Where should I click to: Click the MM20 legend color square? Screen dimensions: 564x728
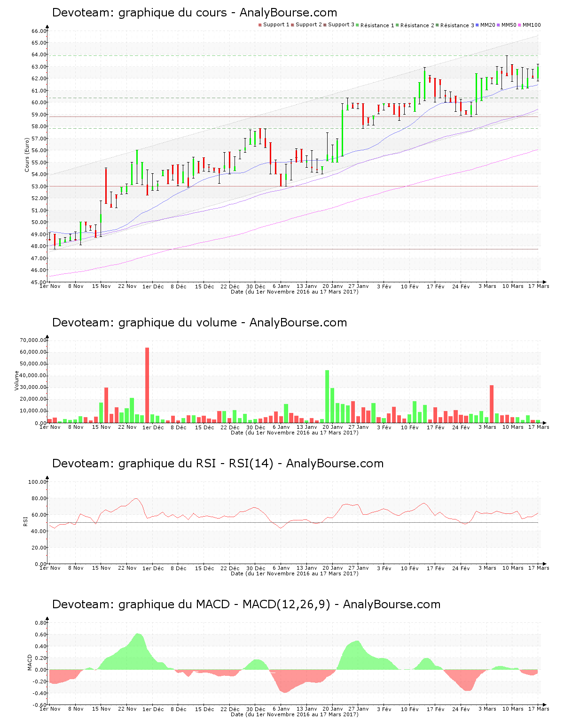coord(478,25)
